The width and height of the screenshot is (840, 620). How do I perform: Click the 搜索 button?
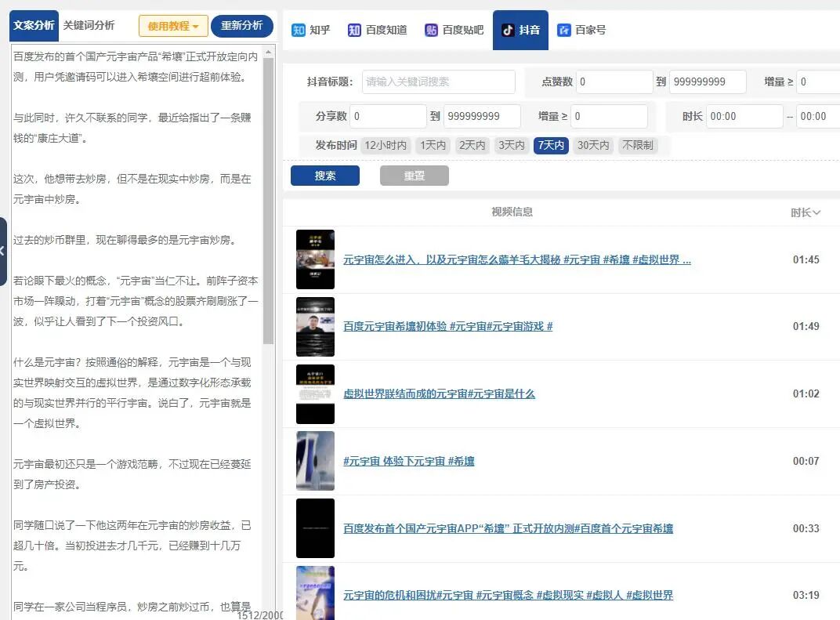(x=325, y=176)
